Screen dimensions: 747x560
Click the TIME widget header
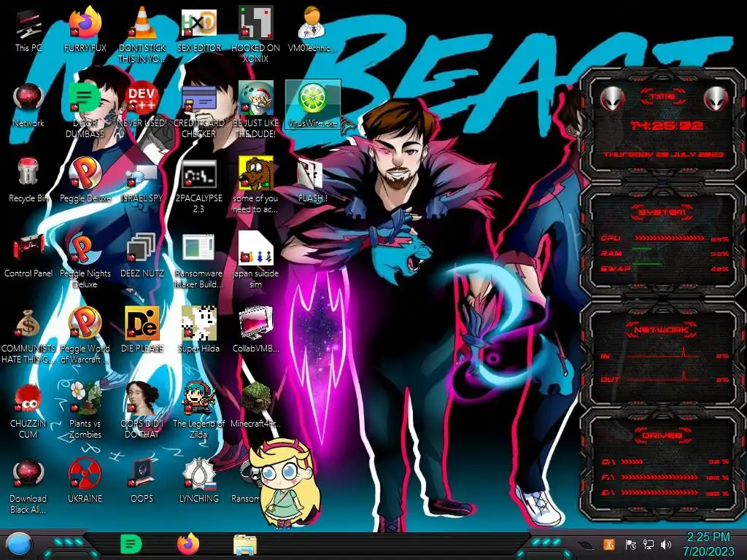(662, 97)
